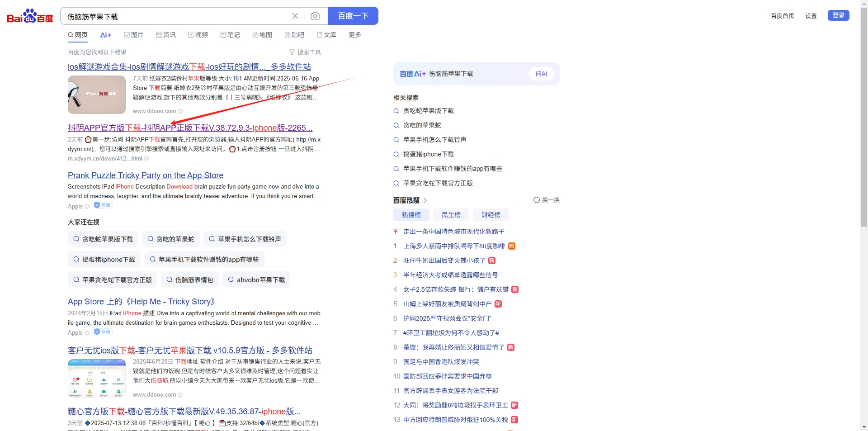
Task: Click the 百度一下 search button
Action: (x=353, y=16)
